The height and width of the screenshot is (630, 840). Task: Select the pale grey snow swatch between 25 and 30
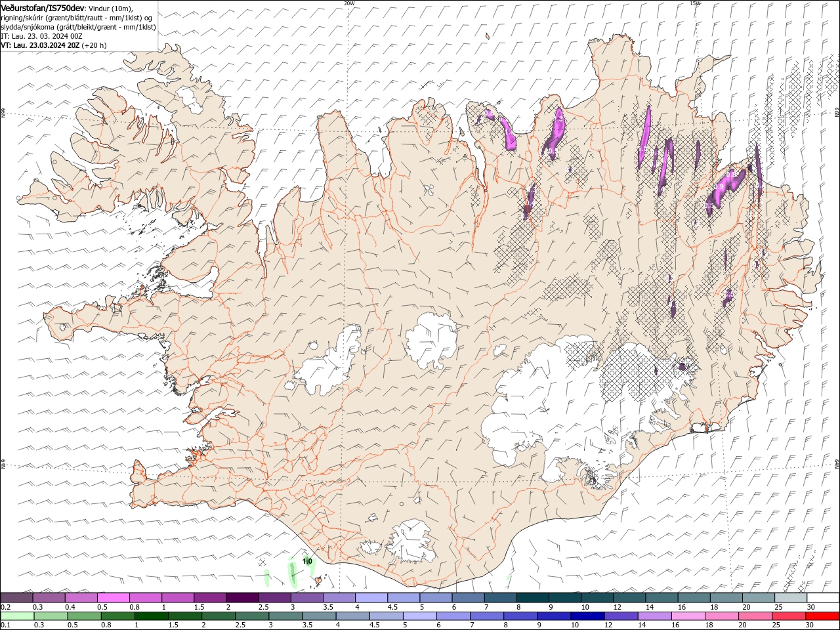pyautogui.click(x=791, y=597)
